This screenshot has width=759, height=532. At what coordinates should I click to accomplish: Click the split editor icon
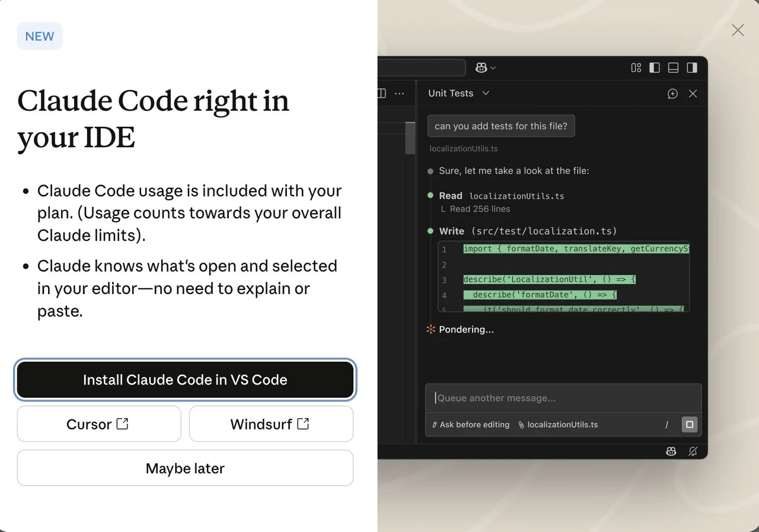click(x=381, y=93)
